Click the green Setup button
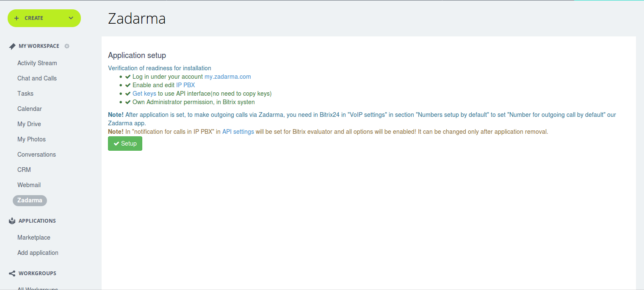Image resolution: width=644 pixels, height=290 pixels. (x=125, y=144)
